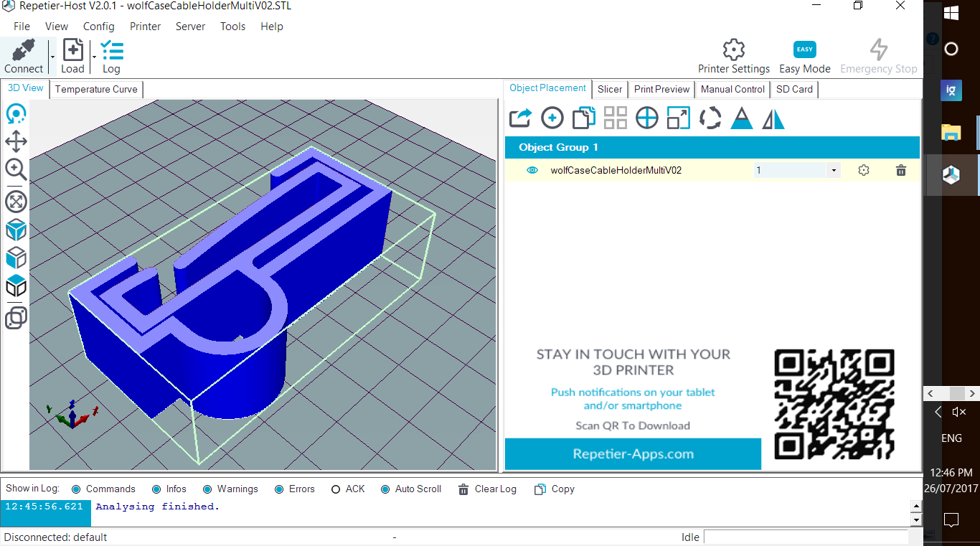This screenshot has width=980, height=546.
Task: Toggle Easy Mode button
Action: point(804,50)
